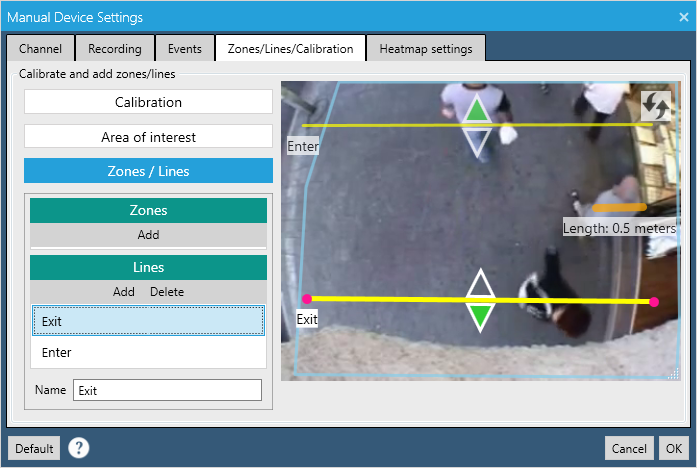Open the help question mark icon
The image size is (697, 468).
coord(79,448)
